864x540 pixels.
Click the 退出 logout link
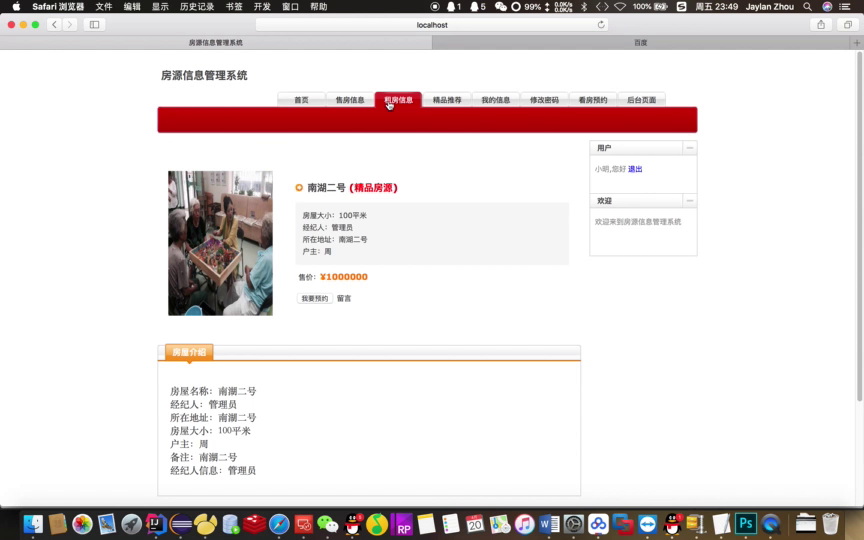point(635,169)
